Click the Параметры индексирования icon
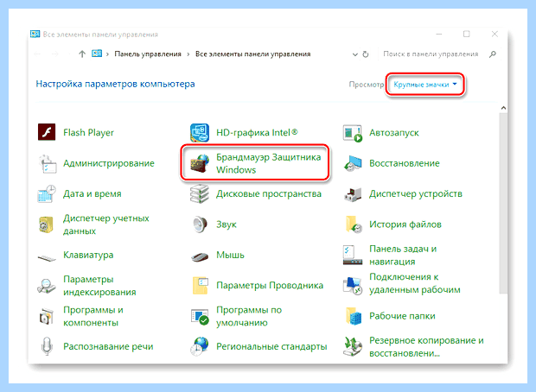 pos(47,286)
